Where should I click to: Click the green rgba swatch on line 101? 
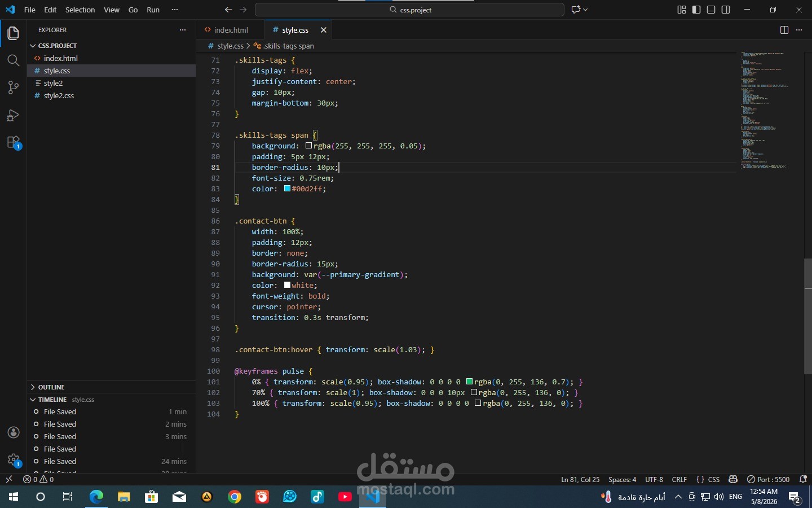(x=469, y=382)
